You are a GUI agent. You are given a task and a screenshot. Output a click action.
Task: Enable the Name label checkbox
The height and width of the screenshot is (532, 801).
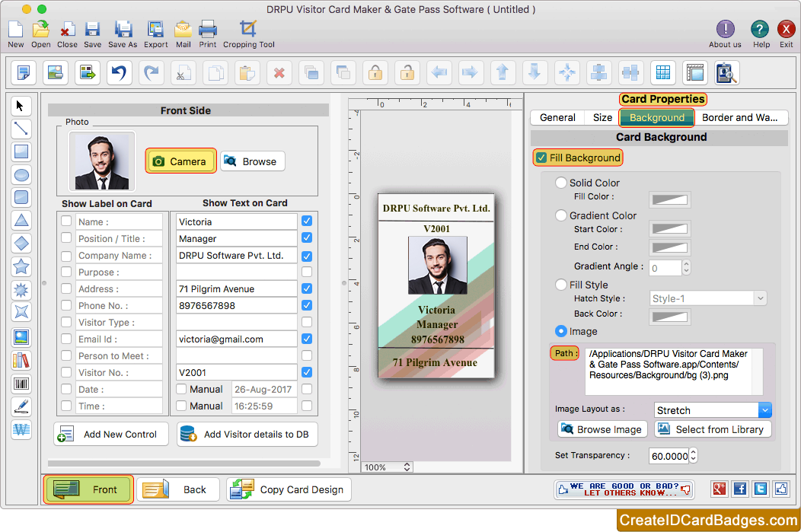pyautogui.click(x=66, y=221)
